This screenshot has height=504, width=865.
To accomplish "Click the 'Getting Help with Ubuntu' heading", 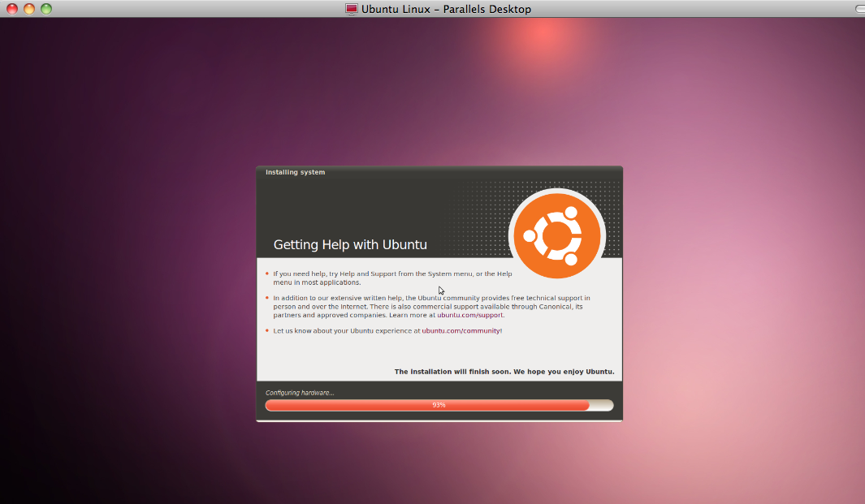I will (x=350, y=245).
